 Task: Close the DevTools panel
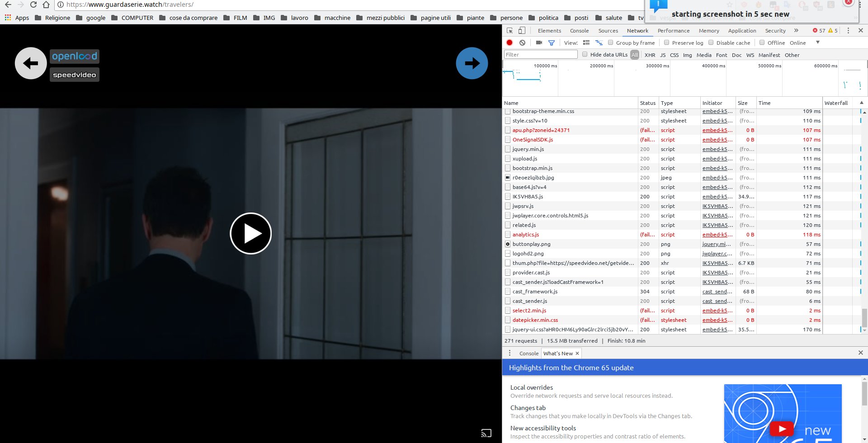pos(861,30)
